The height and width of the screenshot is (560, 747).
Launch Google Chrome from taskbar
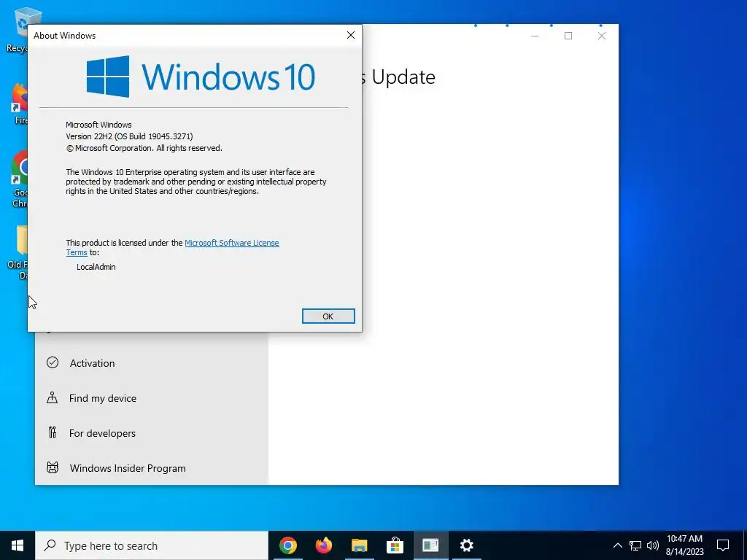(287, 545)
